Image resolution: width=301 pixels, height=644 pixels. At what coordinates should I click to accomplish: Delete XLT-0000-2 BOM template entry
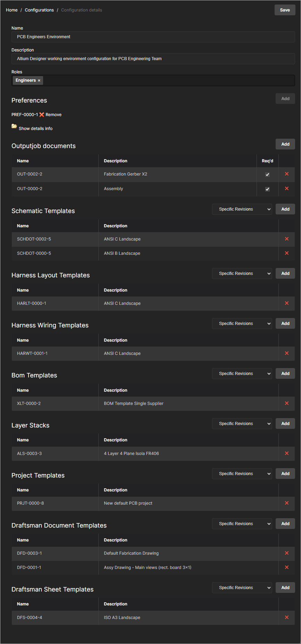(287, 403)
